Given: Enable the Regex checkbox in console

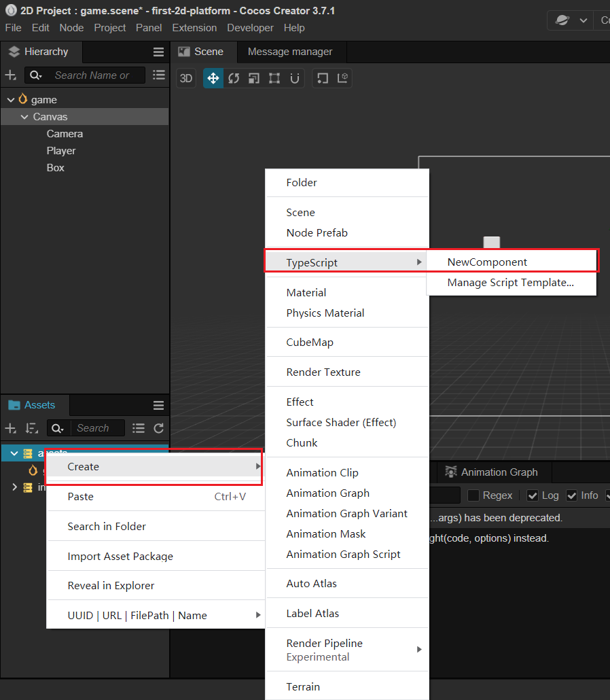Looking at the screenshot, I should pyautogui.click(x=473, y=495).
